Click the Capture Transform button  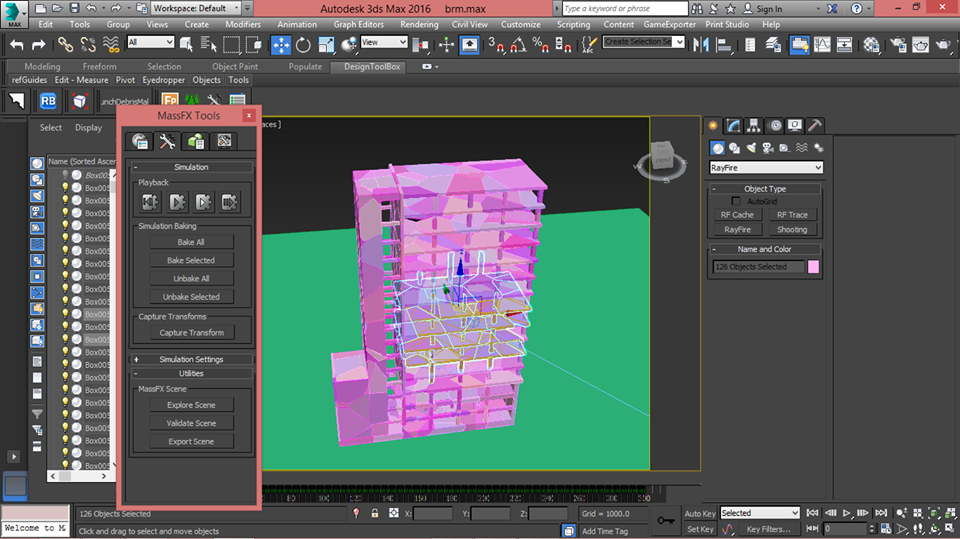[191, 333]
